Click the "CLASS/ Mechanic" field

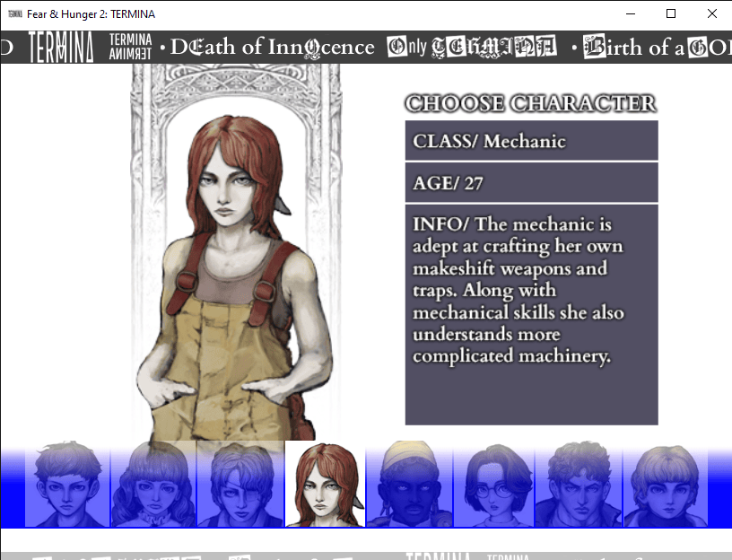(x=531, y=141)
